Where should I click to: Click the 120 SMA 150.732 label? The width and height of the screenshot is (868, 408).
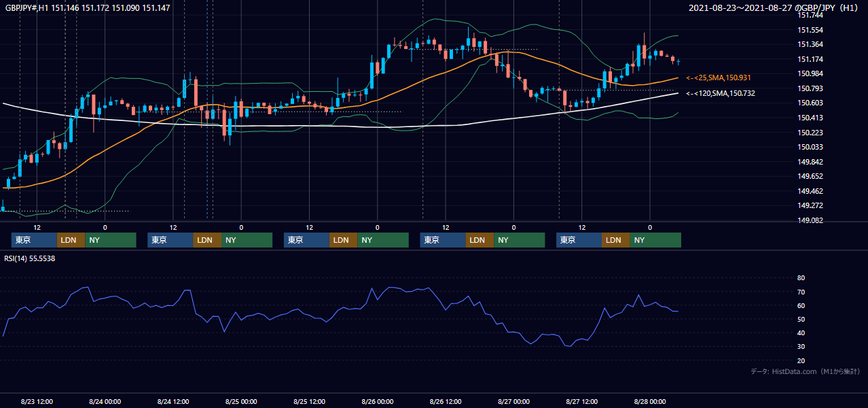click(720, 93)
